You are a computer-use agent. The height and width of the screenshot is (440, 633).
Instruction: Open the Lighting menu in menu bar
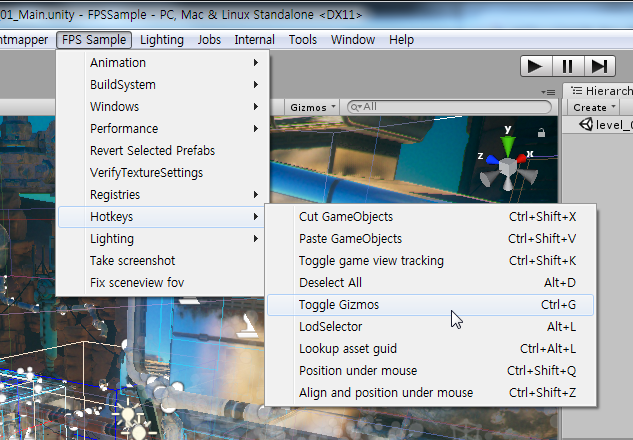click(162, 40)
